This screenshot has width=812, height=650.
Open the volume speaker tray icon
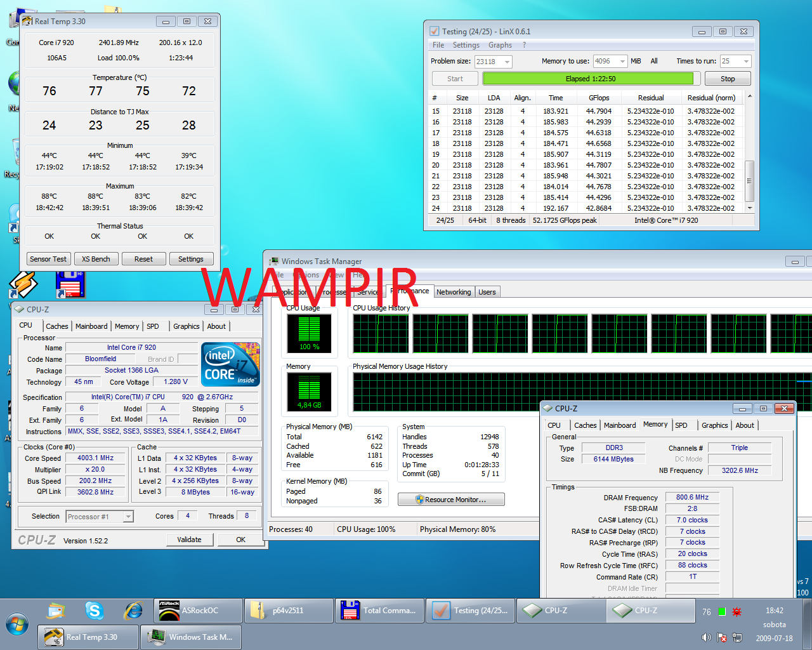(707, 637)
